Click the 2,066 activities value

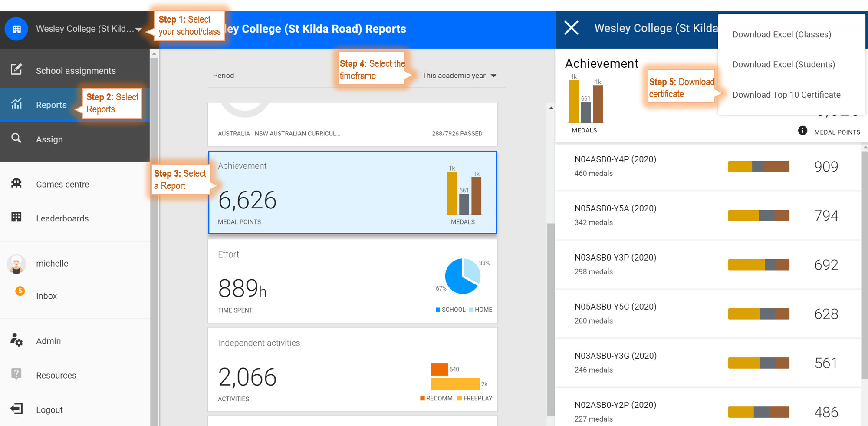point(247,377)
